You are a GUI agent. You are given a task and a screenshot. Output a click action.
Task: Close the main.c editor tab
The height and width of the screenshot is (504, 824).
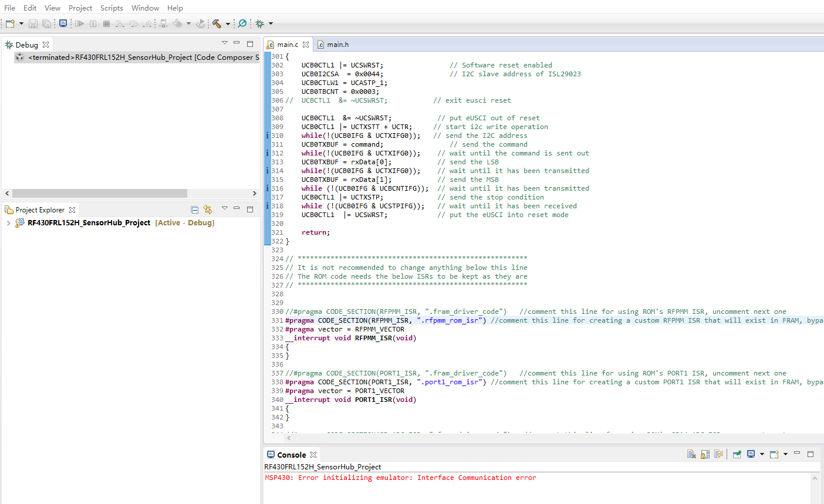tap(306, 45)
